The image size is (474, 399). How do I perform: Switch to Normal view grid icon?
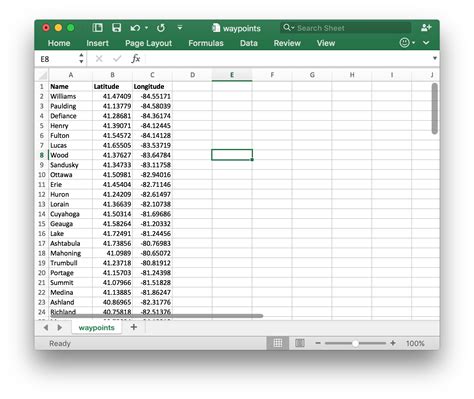point(278,343)
